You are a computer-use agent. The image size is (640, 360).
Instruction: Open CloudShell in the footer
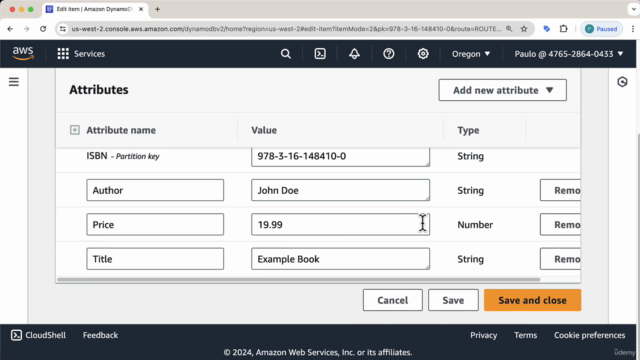point(38,335)
